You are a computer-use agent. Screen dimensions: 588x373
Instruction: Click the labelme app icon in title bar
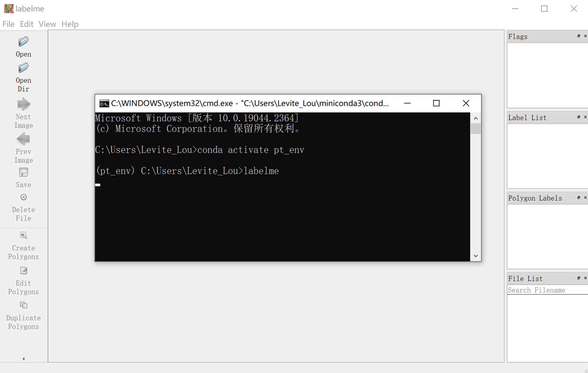(9, 8)
